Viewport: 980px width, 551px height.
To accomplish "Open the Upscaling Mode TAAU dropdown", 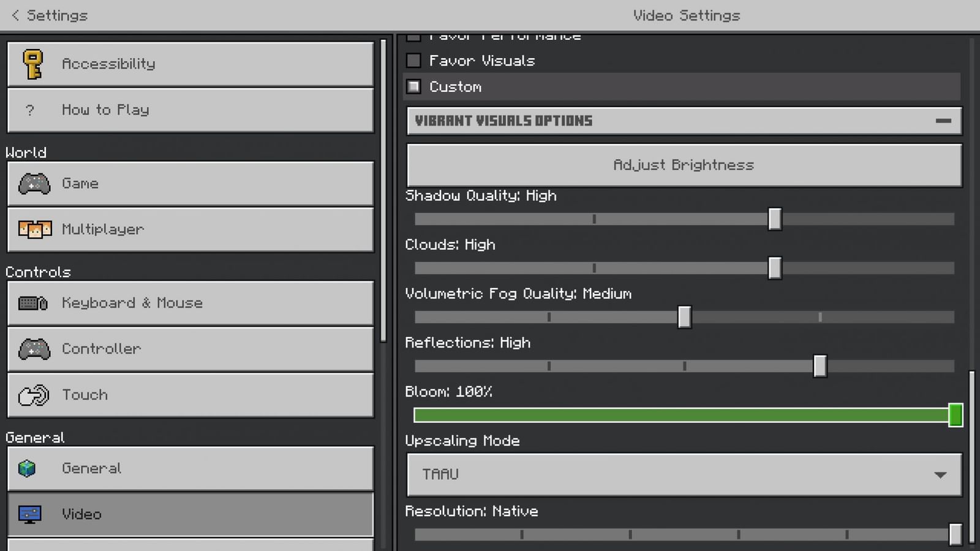I will coord(684,474).
